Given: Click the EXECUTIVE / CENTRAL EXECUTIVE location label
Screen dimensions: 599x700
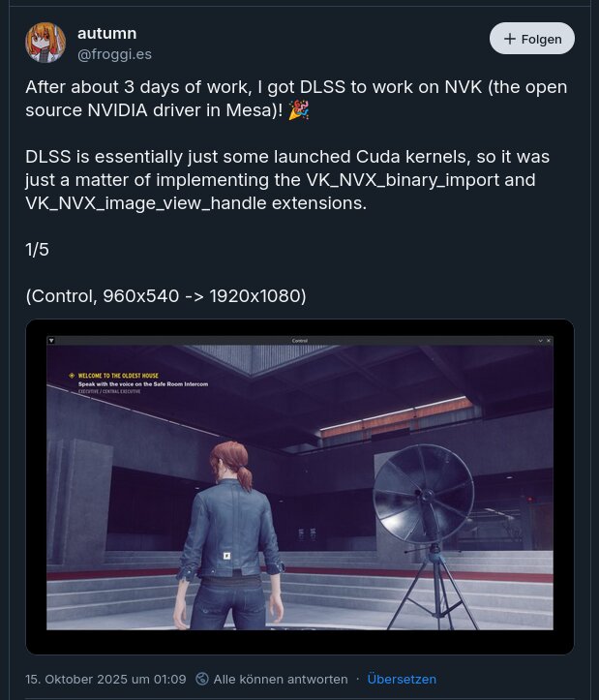Looking at the screenshot, I should 109,391.
